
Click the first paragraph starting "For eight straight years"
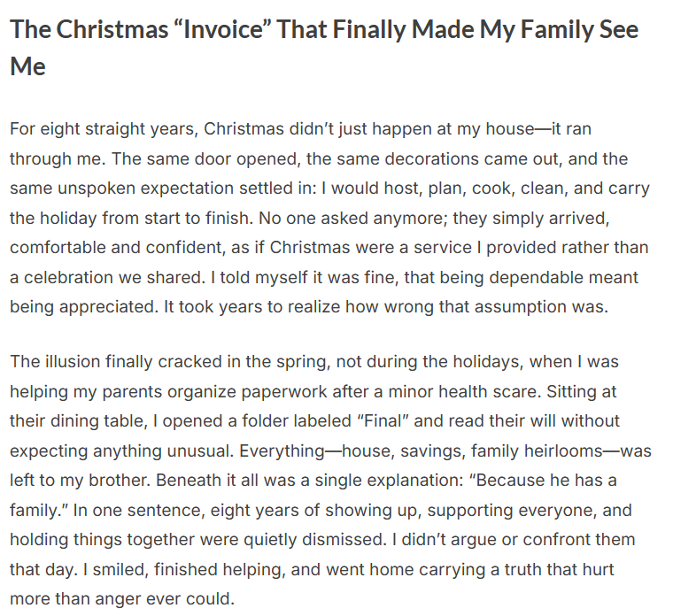point(329,217)
